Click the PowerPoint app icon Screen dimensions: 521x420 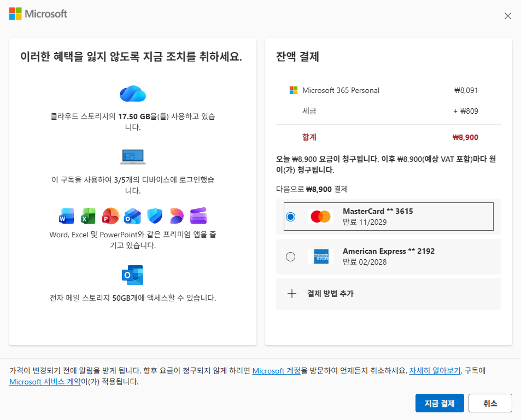[110, 216]
